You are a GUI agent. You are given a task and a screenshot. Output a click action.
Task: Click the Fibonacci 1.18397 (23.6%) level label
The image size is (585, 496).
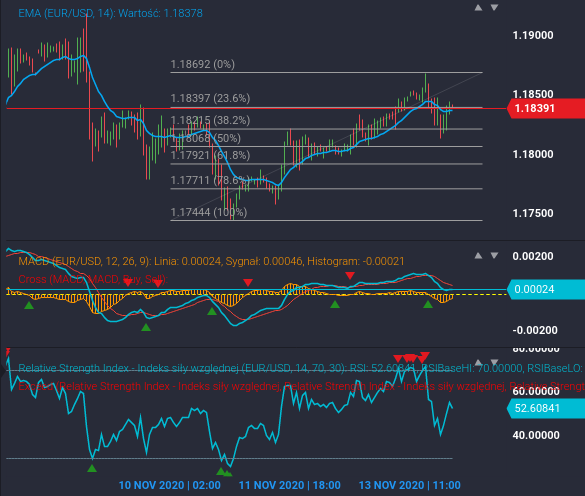click(x=210, y=98)
